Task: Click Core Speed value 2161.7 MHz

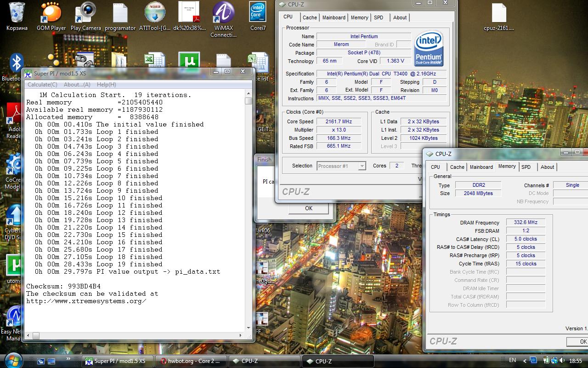Action: (x=339, y=121)
